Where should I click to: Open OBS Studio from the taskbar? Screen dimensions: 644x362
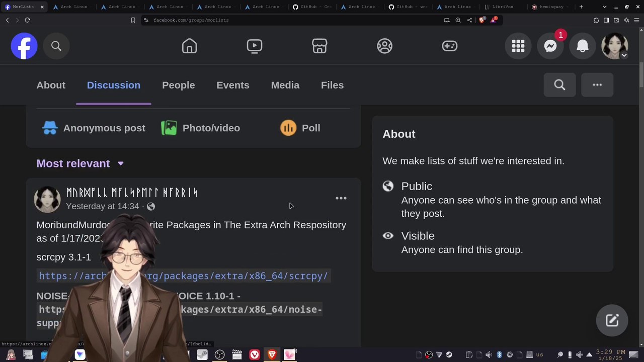pos(220,355)
